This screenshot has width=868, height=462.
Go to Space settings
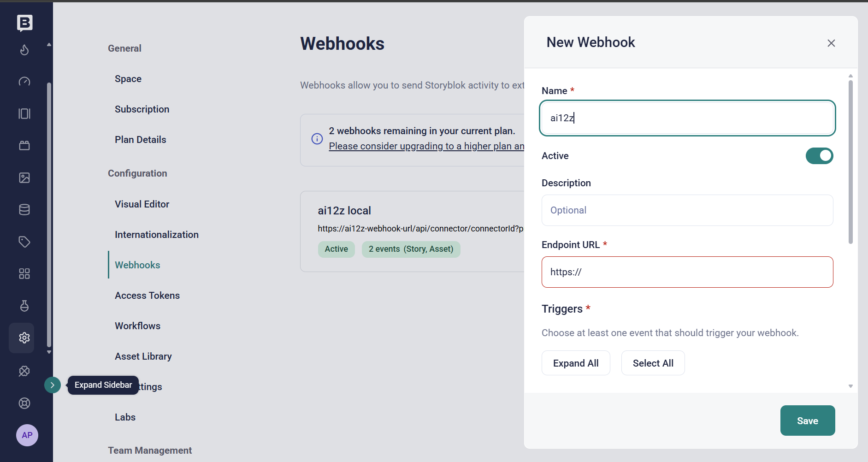click(128, 79)
